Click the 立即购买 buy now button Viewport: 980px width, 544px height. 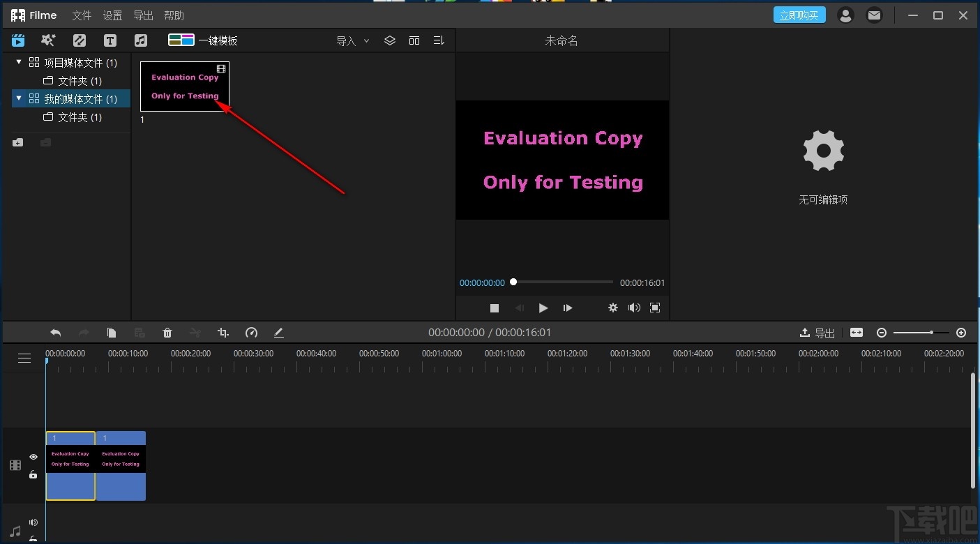799,15
